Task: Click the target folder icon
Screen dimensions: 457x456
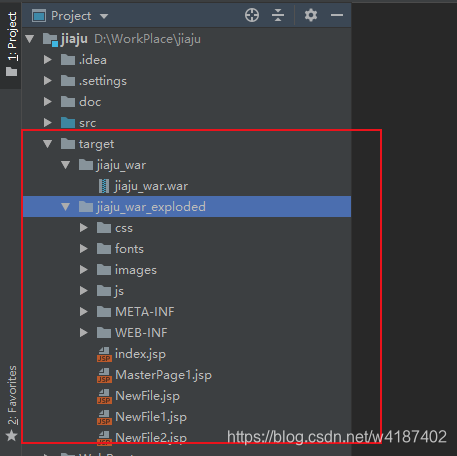Action: point(68,144)
